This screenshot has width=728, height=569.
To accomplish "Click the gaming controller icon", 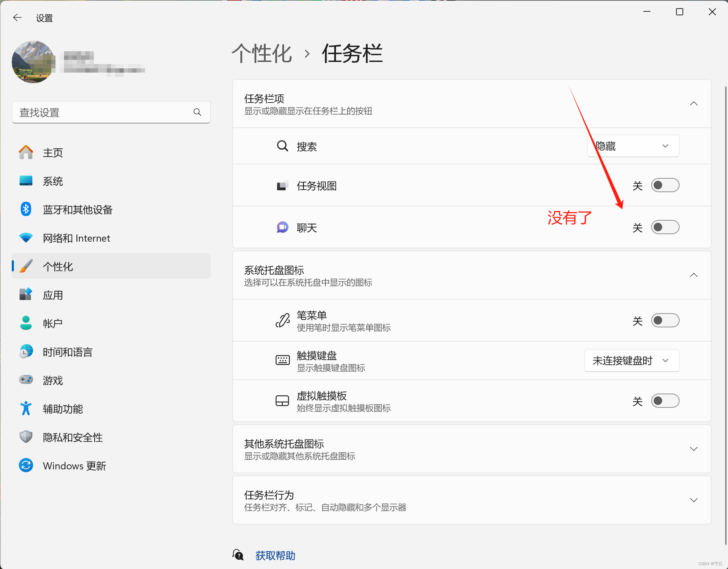I will pyautogui.click(x=26, y=380).
